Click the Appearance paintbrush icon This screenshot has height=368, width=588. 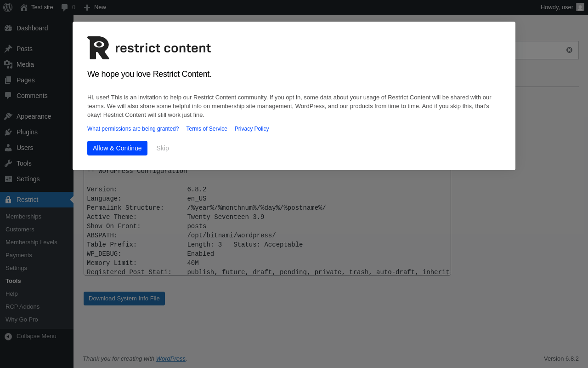click(x=8, y=116)
